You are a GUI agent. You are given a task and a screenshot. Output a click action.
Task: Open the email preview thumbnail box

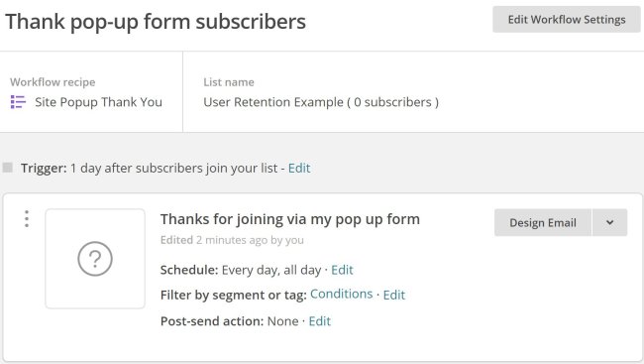[95, 259]
